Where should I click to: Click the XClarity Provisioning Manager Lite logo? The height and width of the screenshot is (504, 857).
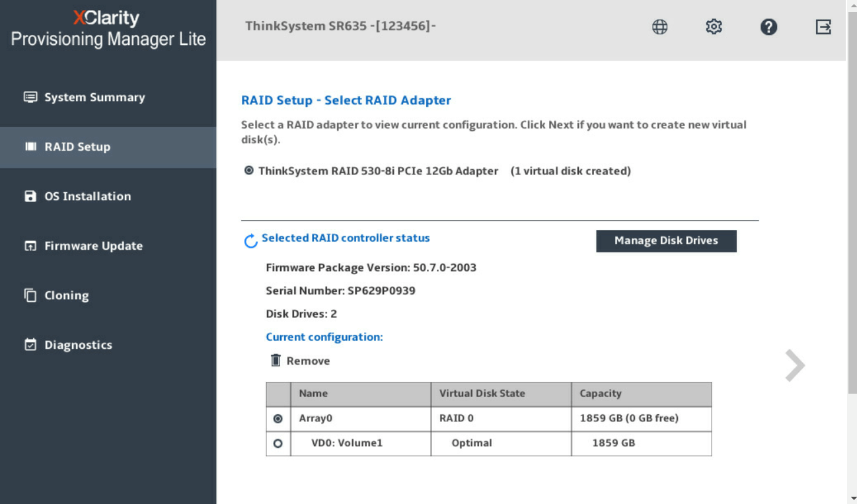pos(108,28)
